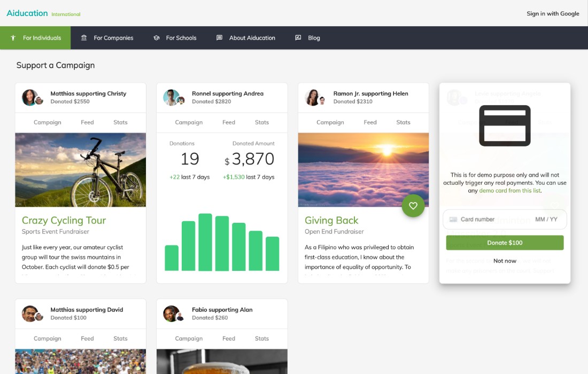Open Feed tab on Matthias supporting Christy card
588x374 pixels.
point(87,122)
